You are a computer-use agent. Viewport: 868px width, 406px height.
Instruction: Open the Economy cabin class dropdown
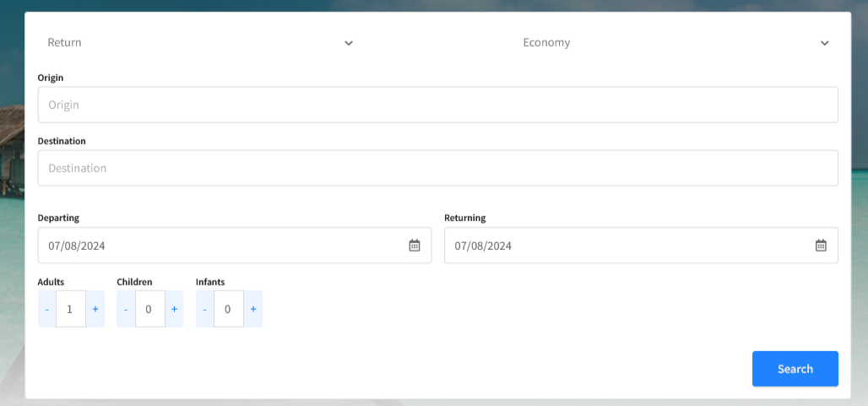coord(676,42)
